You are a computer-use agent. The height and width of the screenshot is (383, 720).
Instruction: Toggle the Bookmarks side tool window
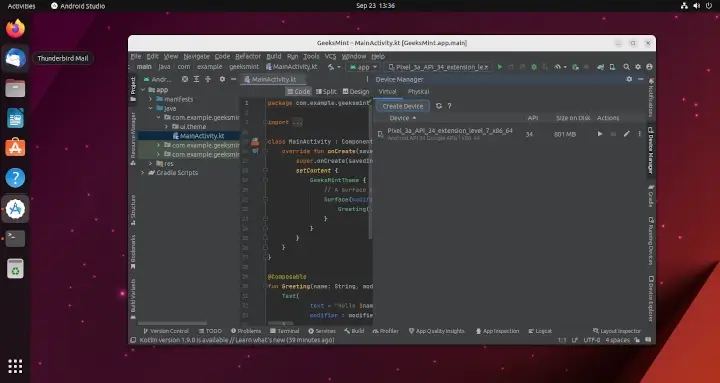[x=133, y=252]
